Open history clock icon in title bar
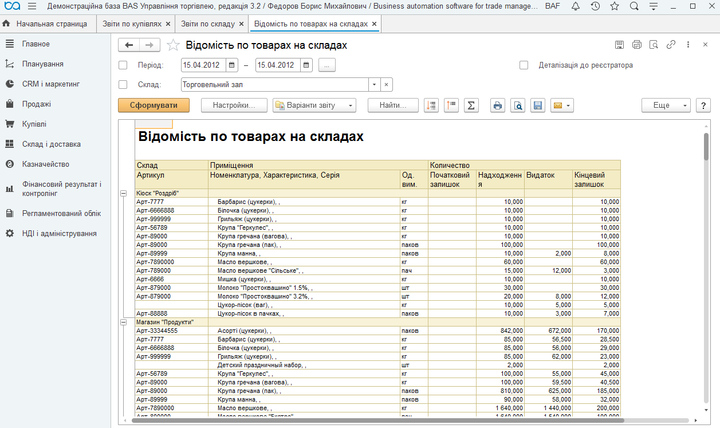The height and width of the screenshot is (428, 720). point(595,6)
